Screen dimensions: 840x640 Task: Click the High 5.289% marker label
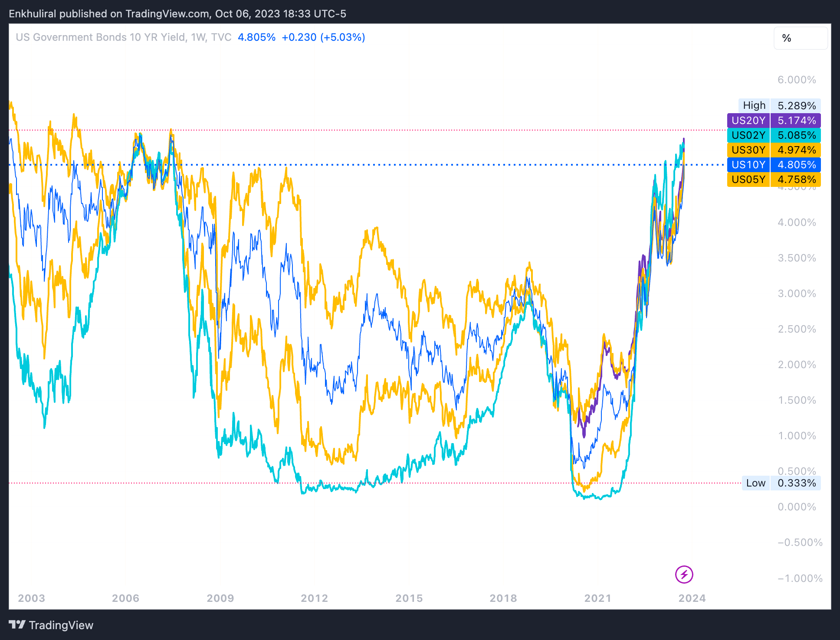tap(779, 105)
